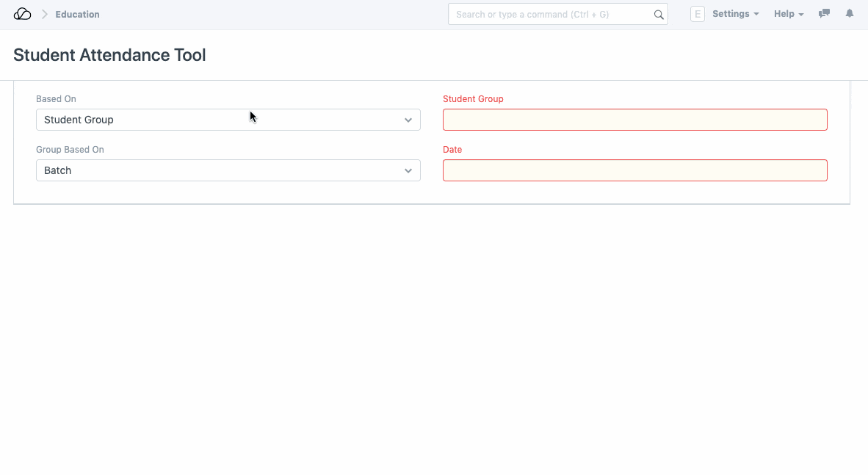
Task: Expand the Group Based On select box
Action: coord(228,170)
